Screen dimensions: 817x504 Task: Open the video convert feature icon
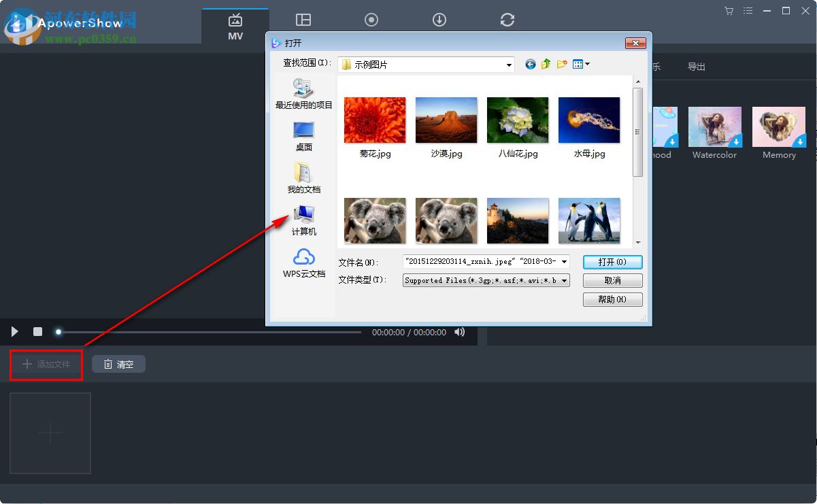coord(507,20)
